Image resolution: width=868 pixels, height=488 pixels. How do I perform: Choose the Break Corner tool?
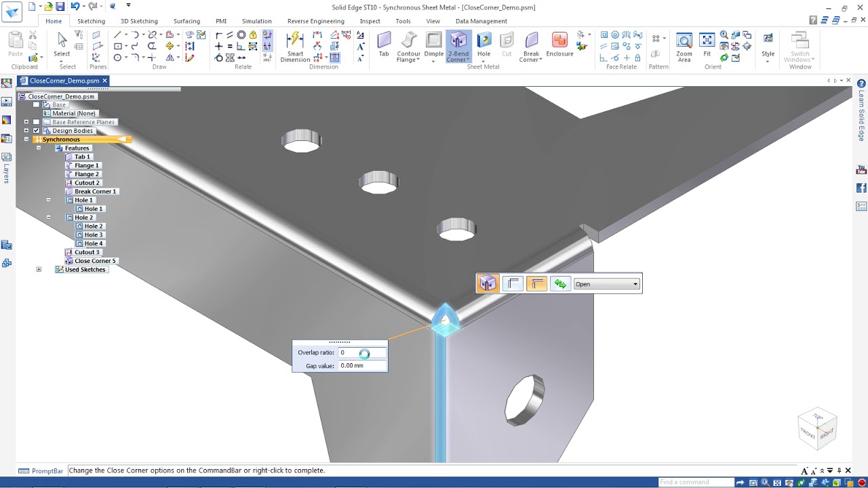(531, 47)
